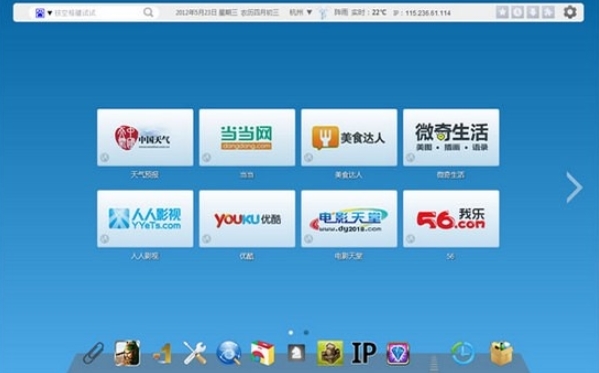599x373 pixels.
Task: Open the colorful box icon in dock
Action: tap(262, 353)
